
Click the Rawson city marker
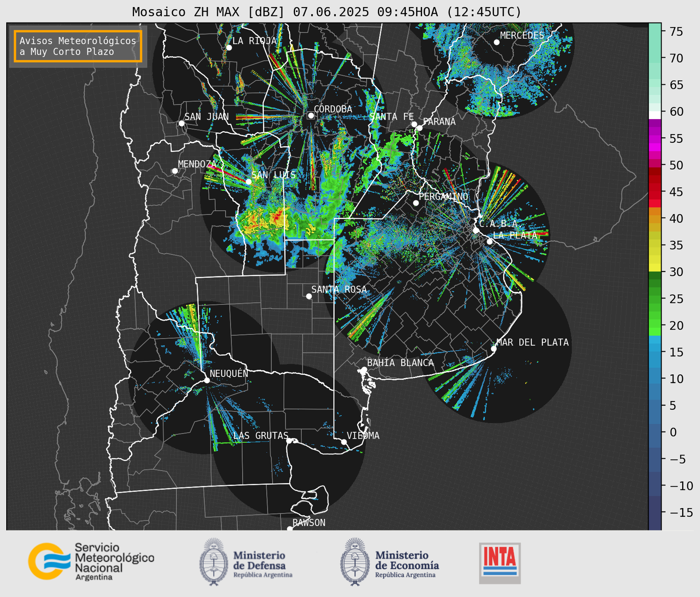[x=290, y=528]
